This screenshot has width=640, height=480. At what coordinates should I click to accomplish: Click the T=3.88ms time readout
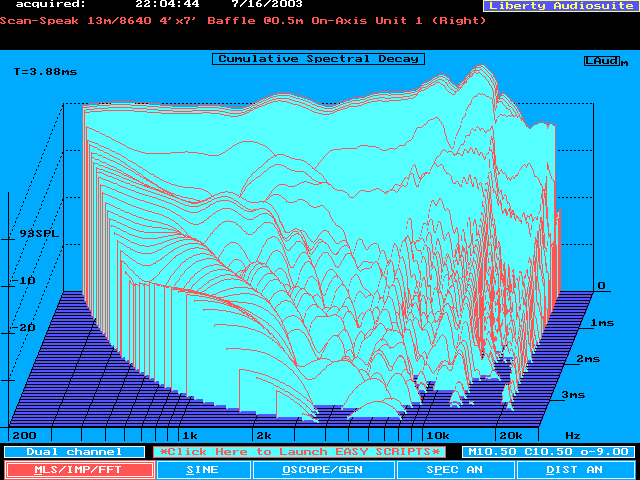[46, 72]
